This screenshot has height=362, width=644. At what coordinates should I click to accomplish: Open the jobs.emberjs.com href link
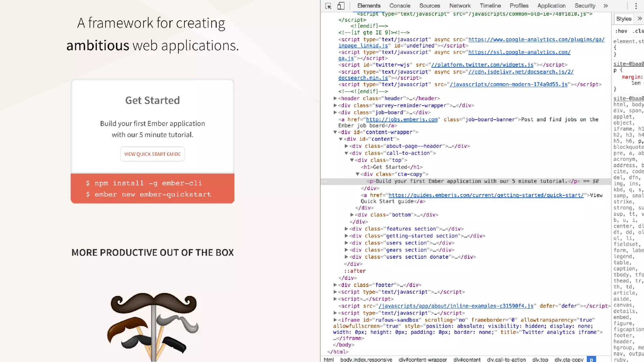point(402,119)
